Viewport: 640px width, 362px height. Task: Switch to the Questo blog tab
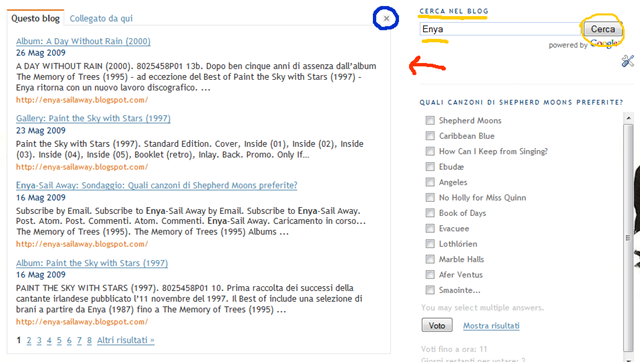[x=36, y=18]
